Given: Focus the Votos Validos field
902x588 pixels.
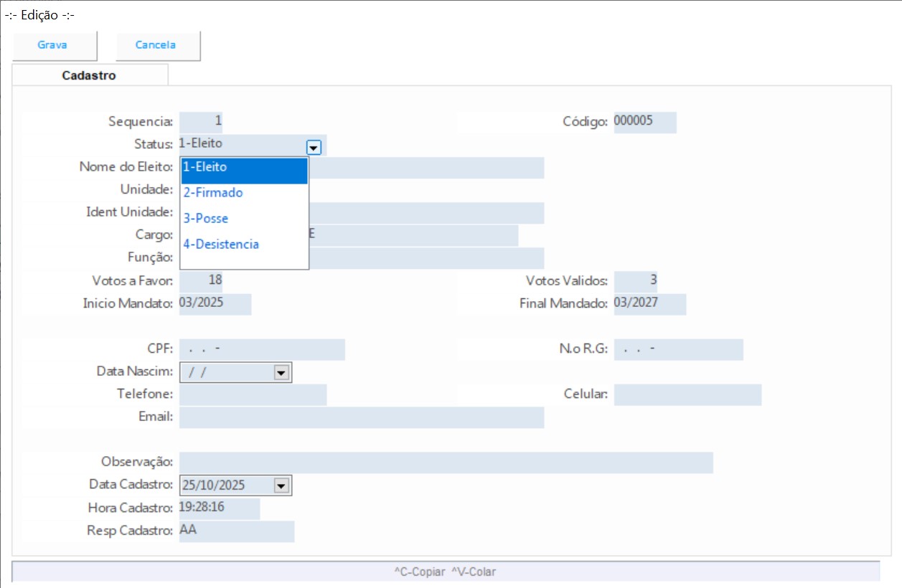Looking at the screenshot, I should tap(635, 281).
